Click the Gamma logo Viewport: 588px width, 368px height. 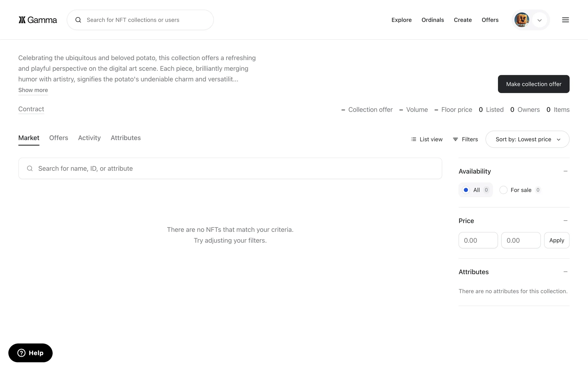37,20
